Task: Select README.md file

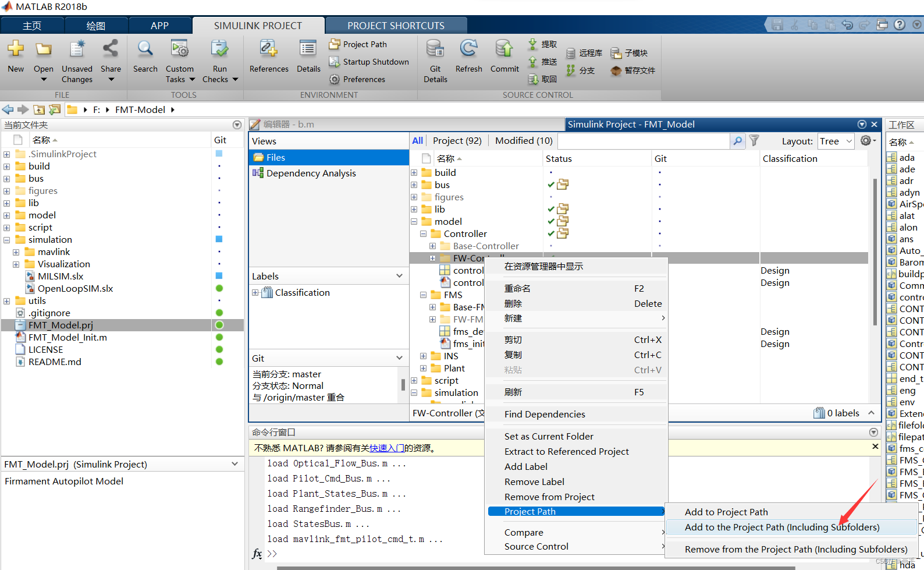Action: (x=55, y=362)
